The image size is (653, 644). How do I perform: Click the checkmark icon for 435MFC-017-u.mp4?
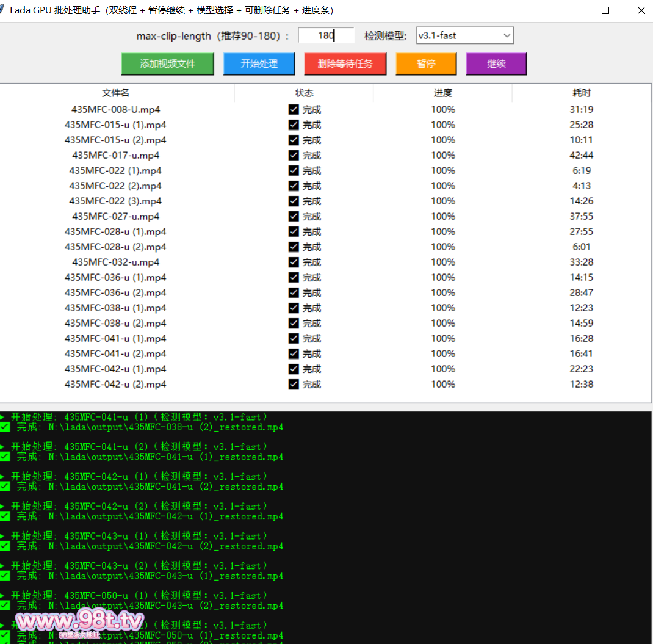point(294,156)
